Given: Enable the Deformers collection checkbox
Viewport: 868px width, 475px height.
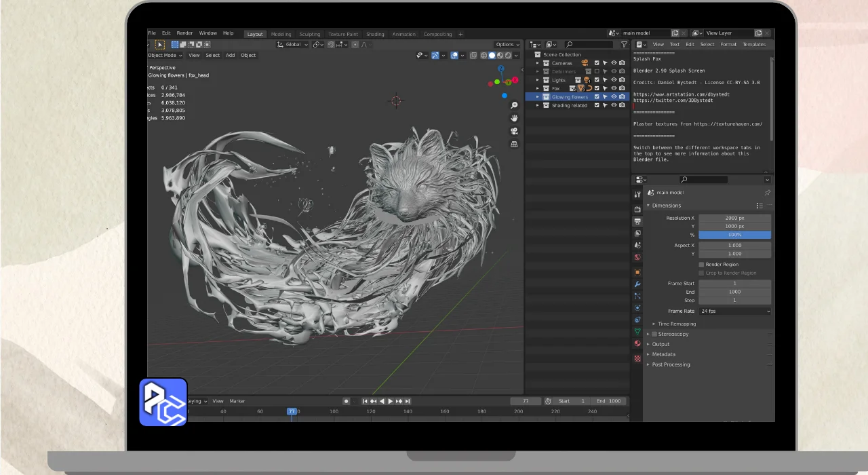Looking at the screenshot, I should [x=597, y=71].
